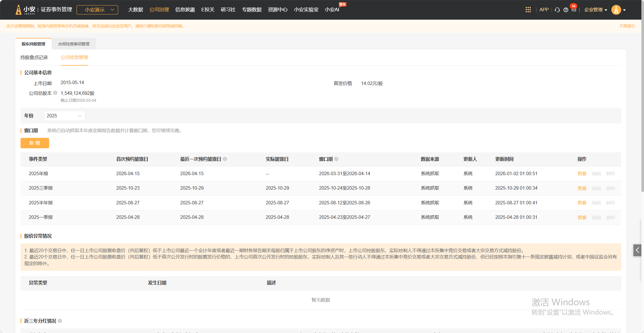Open messages icon with 16 badge
644x333 pixels.
(574, 10)
